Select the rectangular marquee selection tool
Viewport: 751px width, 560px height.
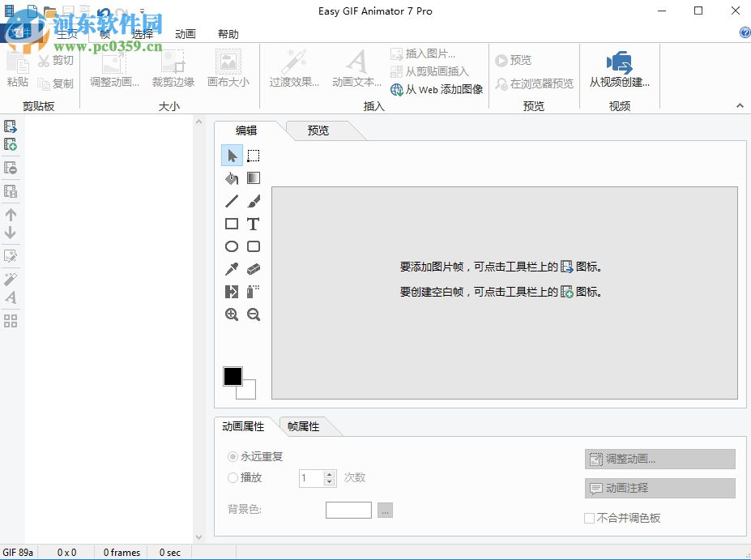(254, 155)
